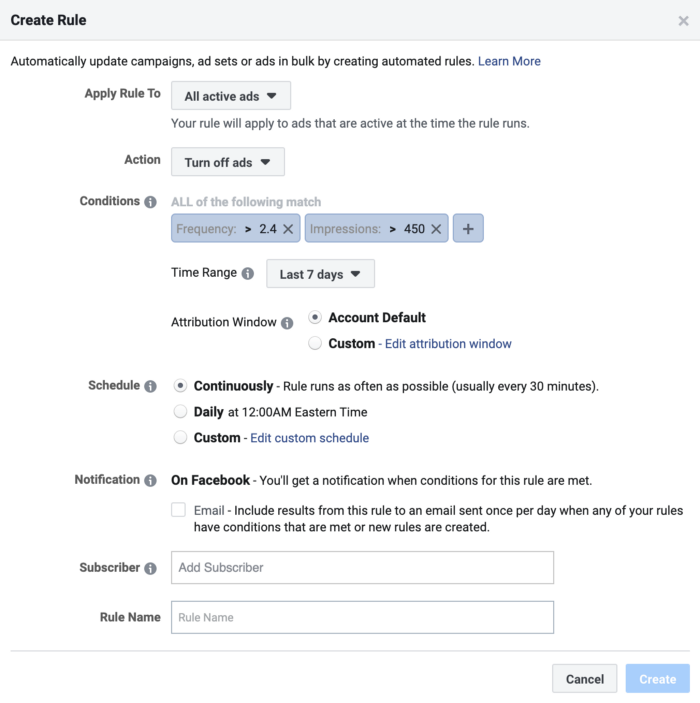Remove the Impressions condition with its X

coord(436,229)
